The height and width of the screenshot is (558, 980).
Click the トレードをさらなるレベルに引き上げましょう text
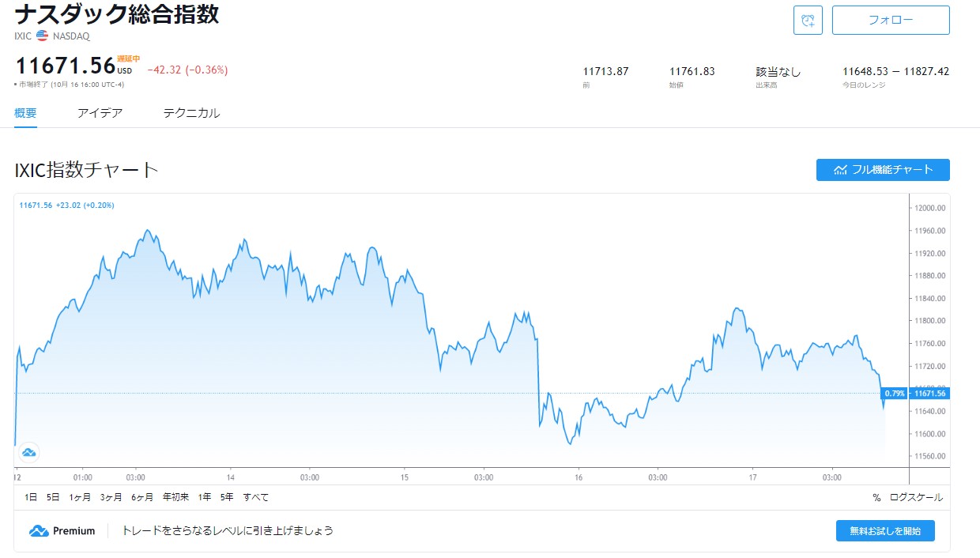coord(228,531)
